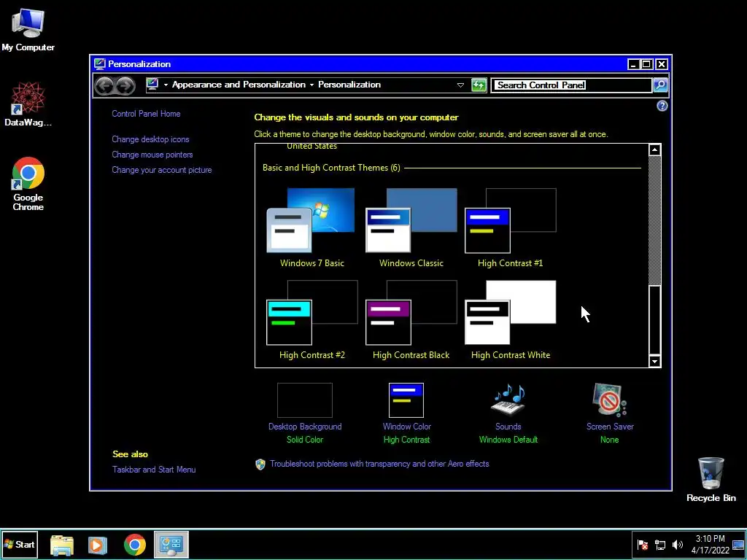Viewport: 747px width, 560px height.
Task: Click the Search Control Panel field
Action: pos(572,85)
